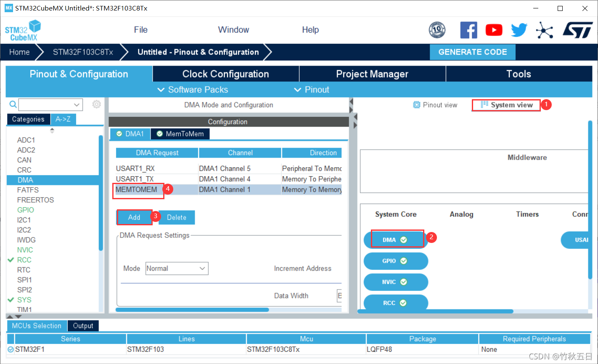Switch to Tools tab

[519, 74]
